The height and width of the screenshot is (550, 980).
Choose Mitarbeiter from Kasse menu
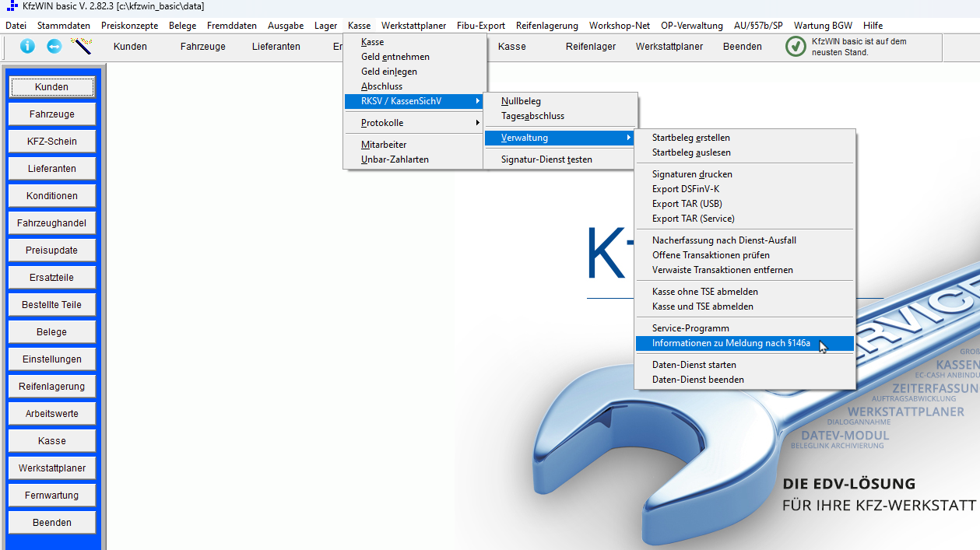click(414, 145)
